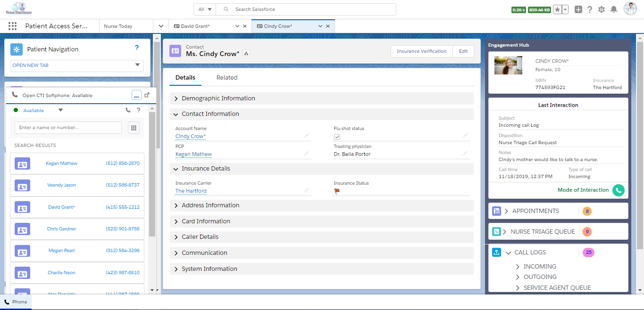Screen dimensions: 644x310
Task: Expand the APPOINTMENTS panel
Action: click(506, 211)
